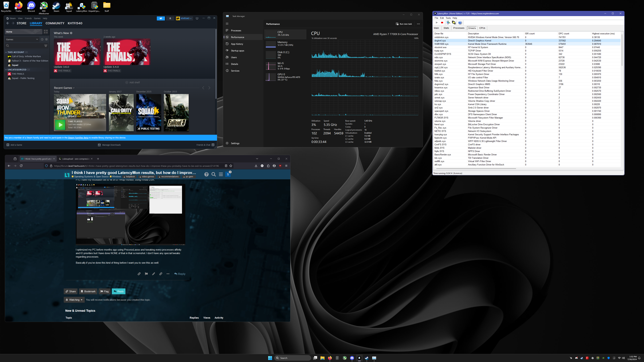Switch to the LatencyMon CPUs tab
The width and height of the screenshot is (644, 362).
tap(482, 28)
